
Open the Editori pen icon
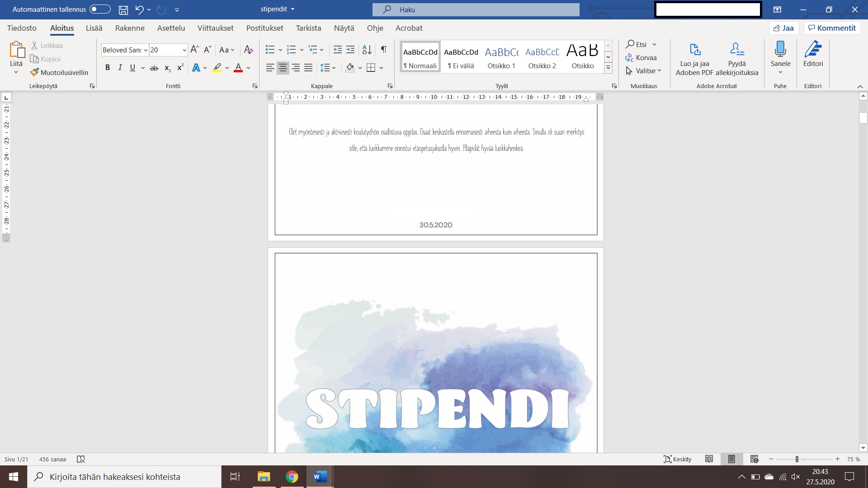coord(813,49)
